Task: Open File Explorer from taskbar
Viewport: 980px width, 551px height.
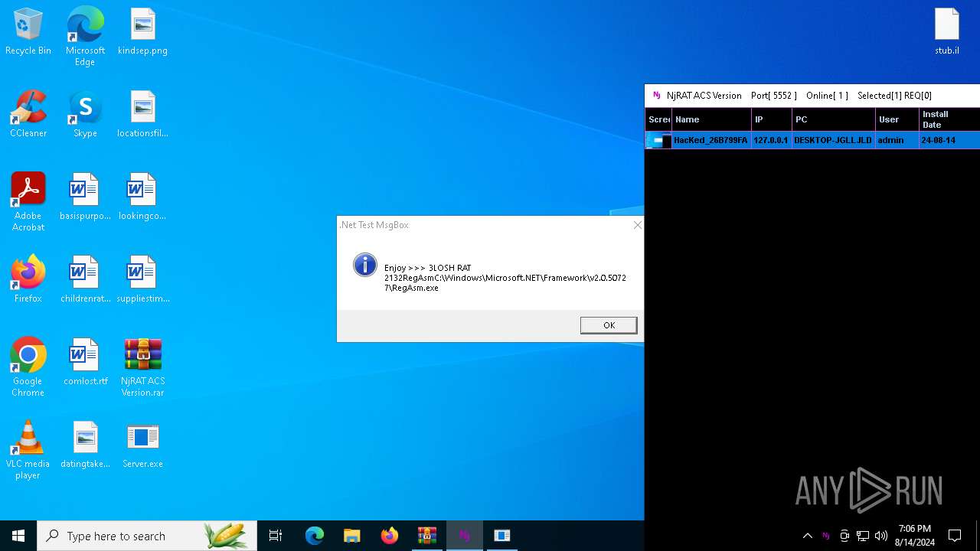Action: (352, 536)
